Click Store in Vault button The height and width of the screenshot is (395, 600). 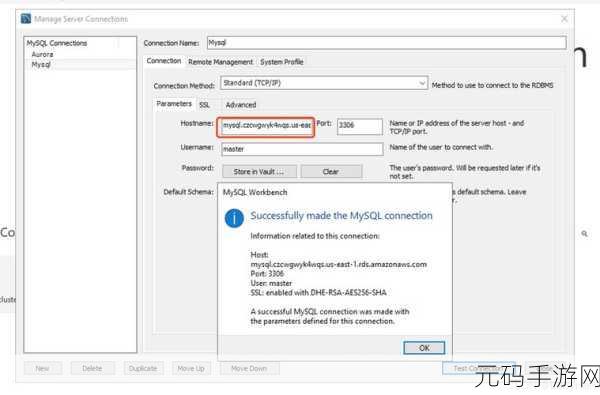pos(259,171)
